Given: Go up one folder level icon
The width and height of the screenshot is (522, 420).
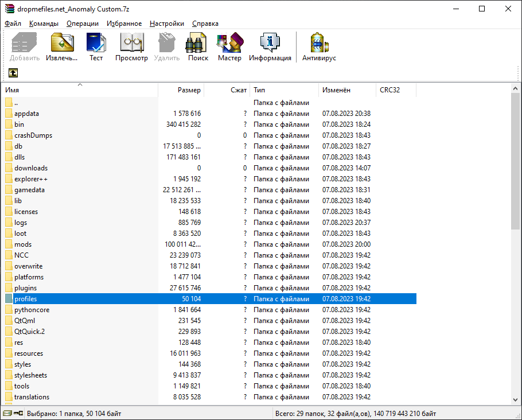Looking at the screenshot, I should 13,73.
